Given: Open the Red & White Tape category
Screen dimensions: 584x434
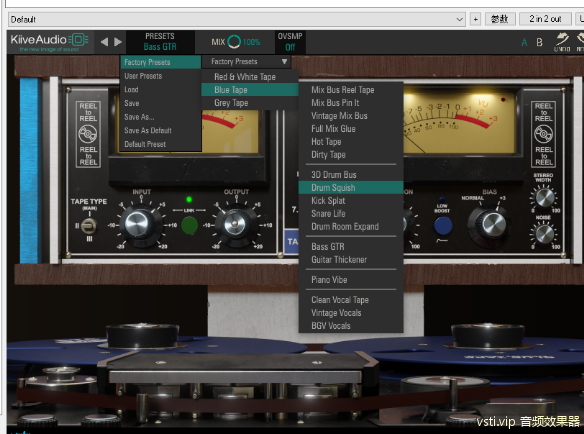Looking at the screenshot, I should pyautogui.click(x=250, y=77).
